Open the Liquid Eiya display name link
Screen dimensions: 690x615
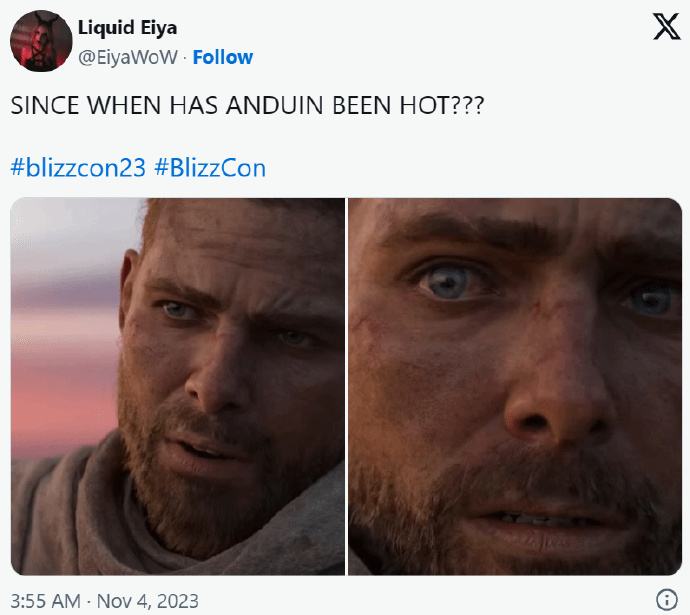click(127, 26)
